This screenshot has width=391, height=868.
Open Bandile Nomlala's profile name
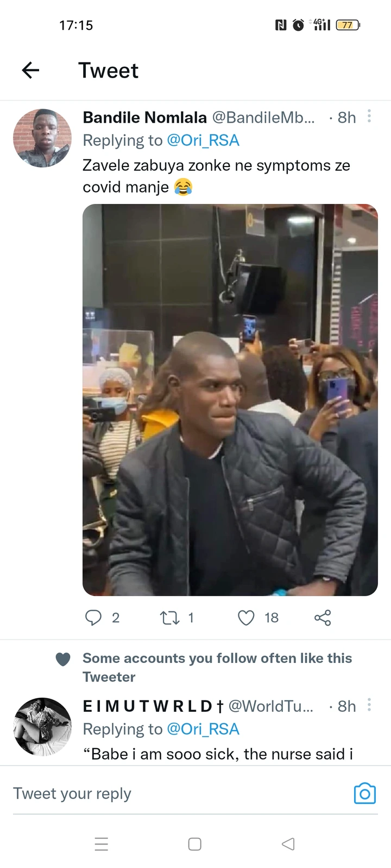(144, 118)
